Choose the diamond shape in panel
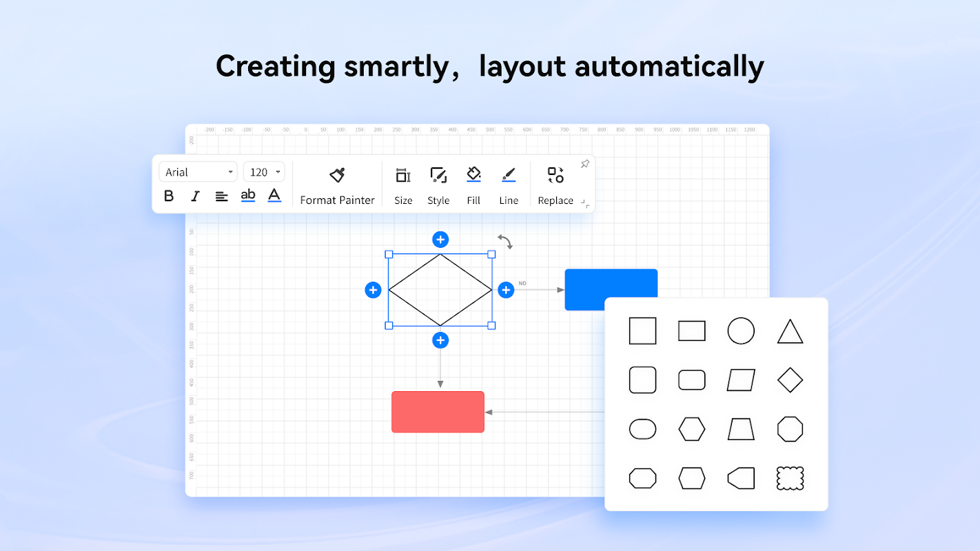The height and width of the screenshot is (551, 980). pyautogui.click(x=790, y=380)
